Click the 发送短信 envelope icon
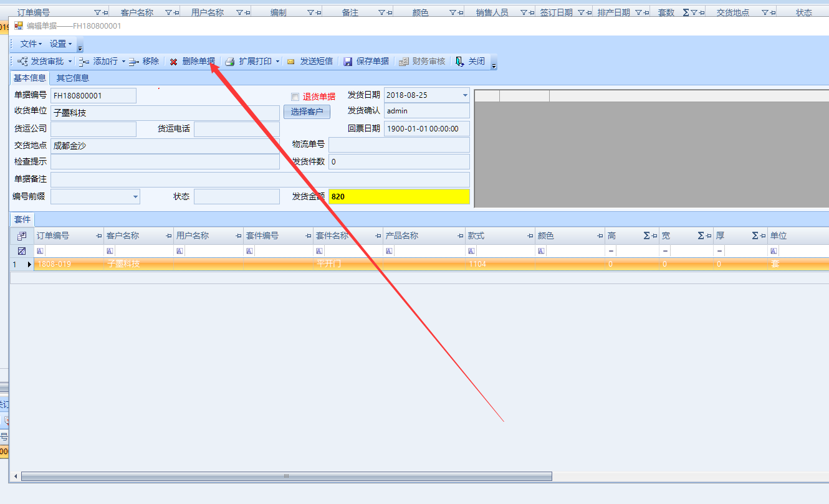Screen dimensions: 829x504 click(290, 62)
